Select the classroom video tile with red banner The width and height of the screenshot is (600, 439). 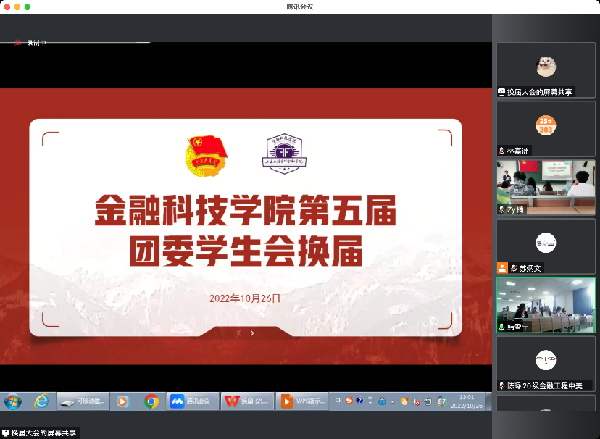tap(545, 187)
